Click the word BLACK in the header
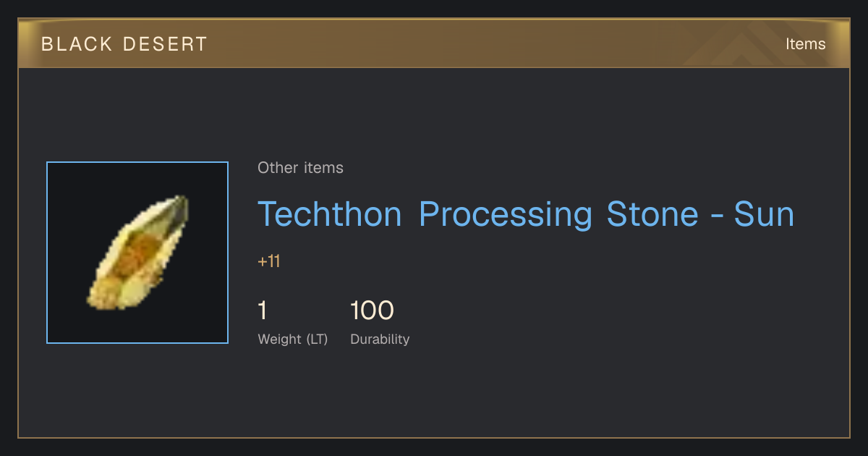The image size is (868, 456). click(x=75, y=44)
